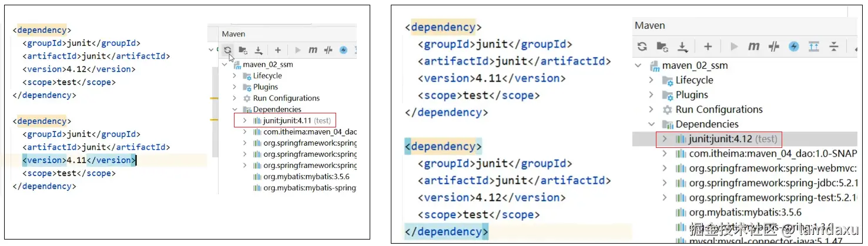Select maven_02_ssm project row in left screenshot
The image size is (868, 246).
pyautogui.click(x=287, y=65)
